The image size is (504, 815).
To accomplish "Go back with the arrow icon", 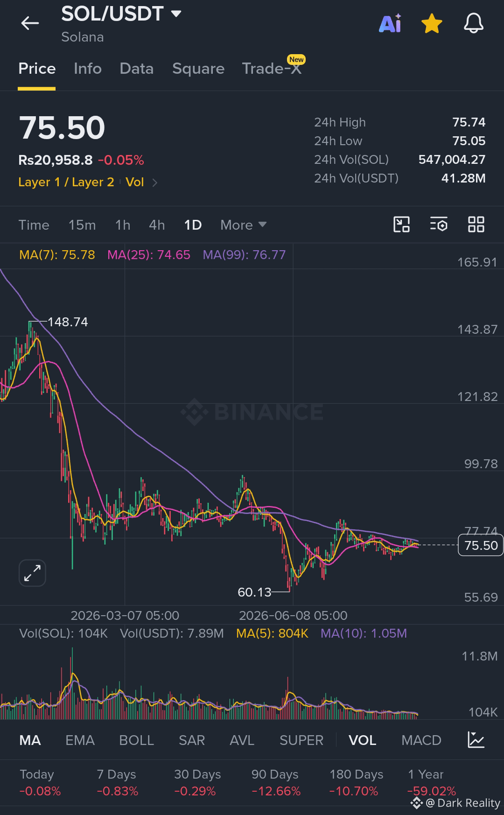I will click(30, 23).
